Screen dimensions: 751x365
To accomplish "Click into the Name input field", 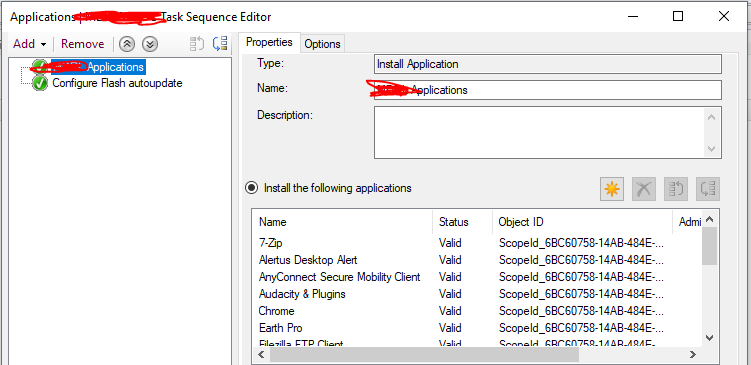I will tap(547, 90).
